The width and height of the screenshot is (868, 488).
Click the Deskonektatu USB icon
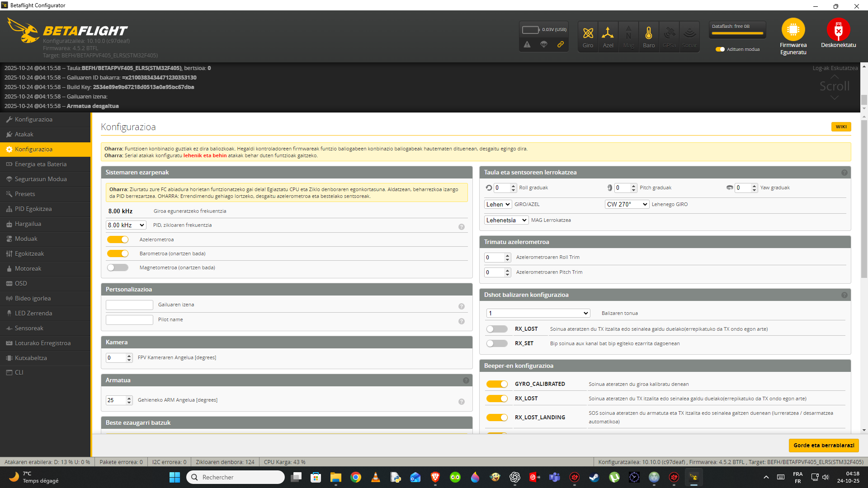[838, 30]
